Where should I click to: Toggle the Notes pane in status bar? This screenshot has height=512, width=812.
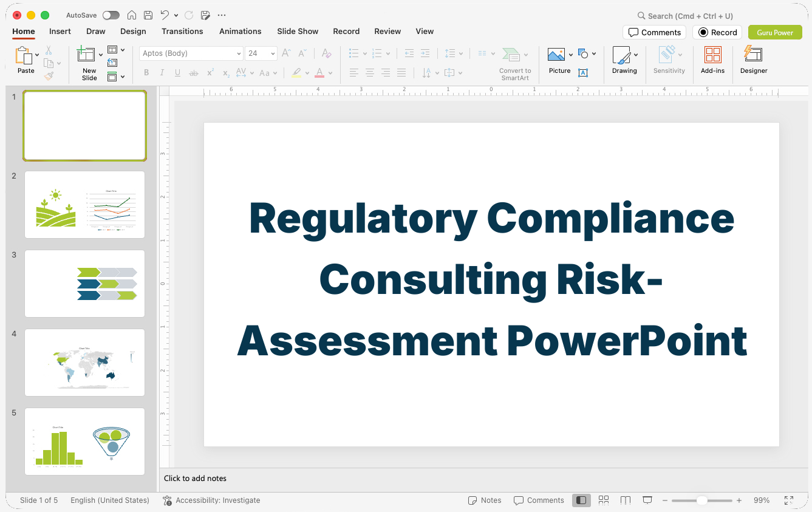(485, 500)
